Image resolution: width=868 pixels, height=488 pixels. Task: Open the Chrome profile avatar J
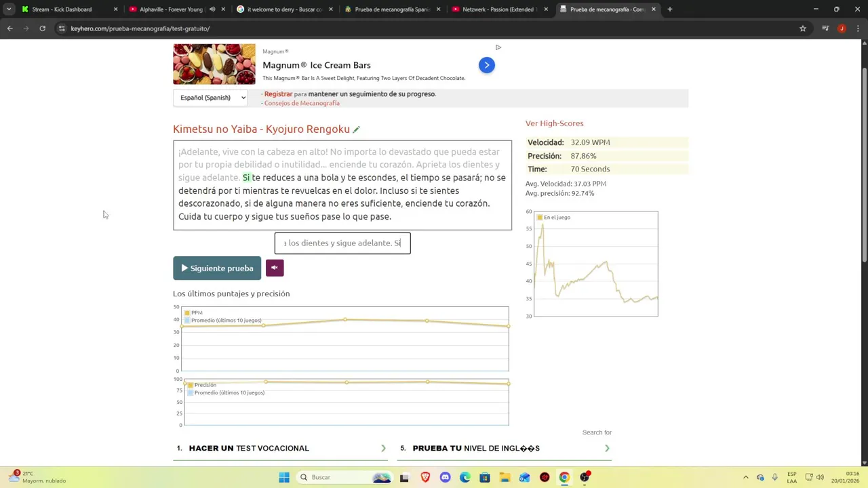[842, 28]
